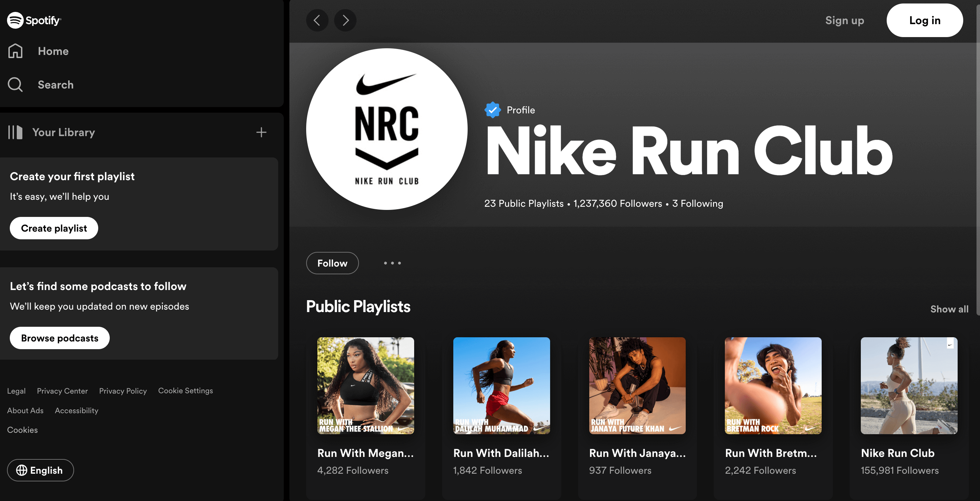Open the three-dot options menu for Nike Run Club
The image size is (980, 501).
392,263
